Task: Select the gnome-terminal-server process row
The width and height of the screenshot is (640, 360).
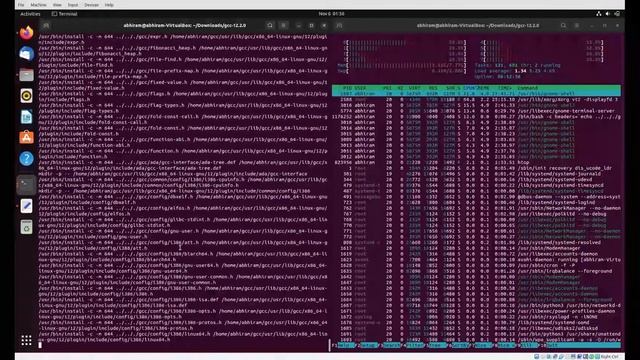Action: pyautogui.click(x=476, y=111)
